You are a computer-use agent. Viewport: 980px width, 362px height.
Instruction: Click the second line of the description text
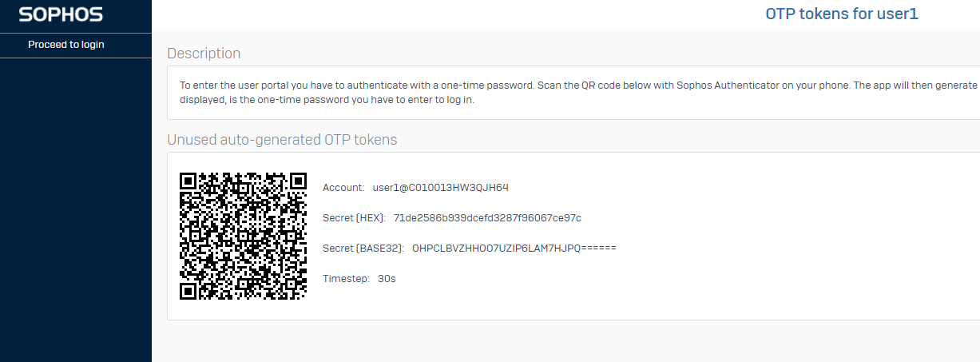(x=327, y=101)
